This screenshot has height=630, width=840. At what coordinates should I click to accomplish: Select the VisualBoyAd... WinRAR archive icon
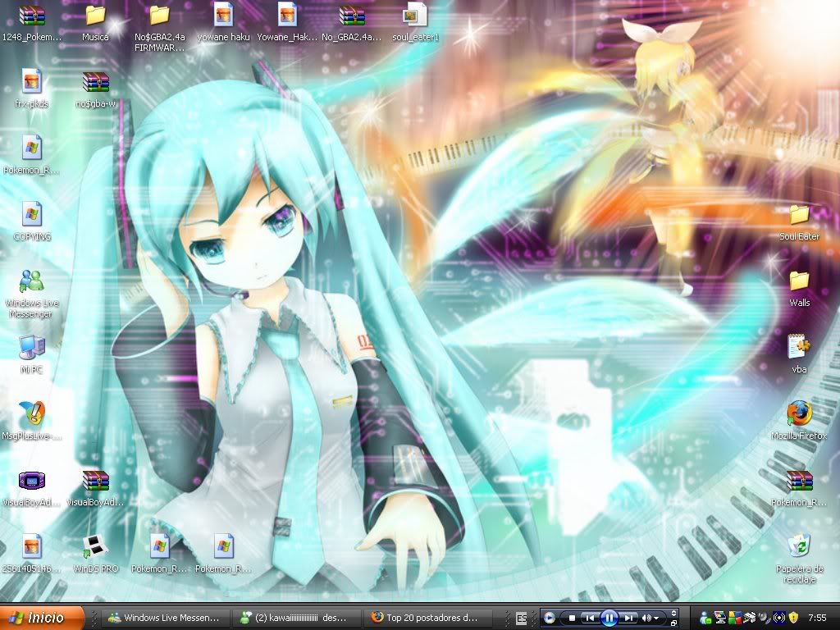tap(96, 481)
